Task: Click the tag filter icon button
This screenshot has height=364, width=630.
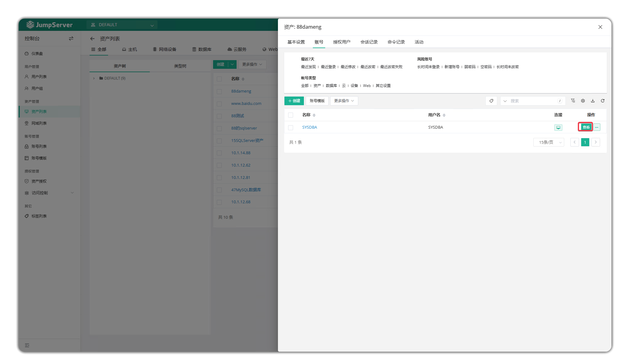Action: [x=491, y=101]
